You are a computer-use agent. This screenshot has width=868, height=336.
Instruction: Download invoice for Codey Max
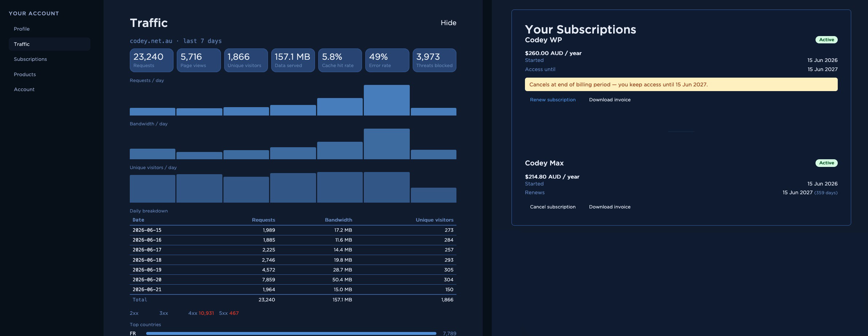(x=610, y=207)
